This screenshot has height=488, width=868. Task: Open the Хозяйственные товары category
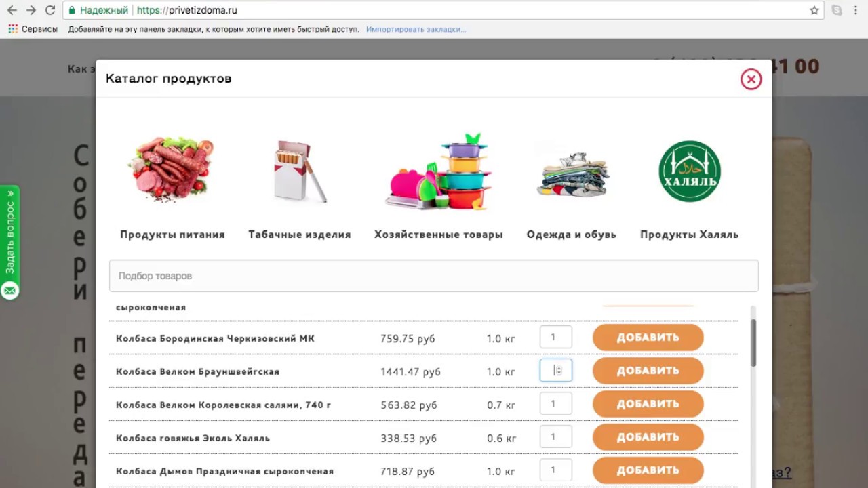point(439,235)
